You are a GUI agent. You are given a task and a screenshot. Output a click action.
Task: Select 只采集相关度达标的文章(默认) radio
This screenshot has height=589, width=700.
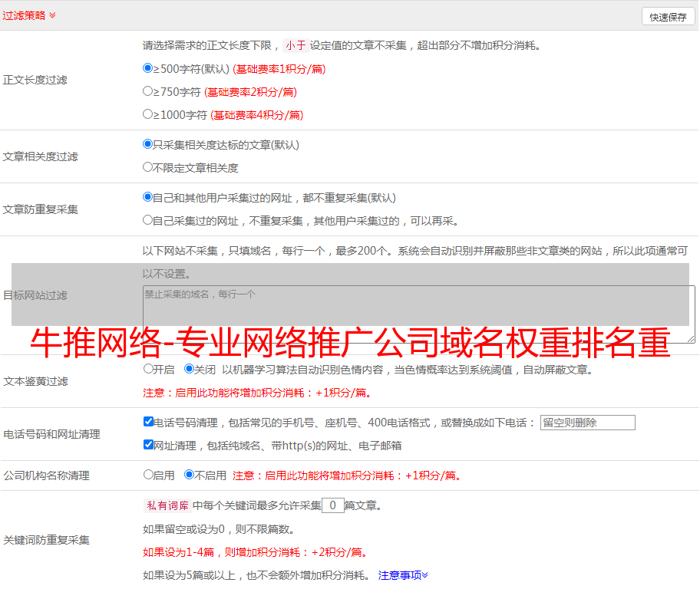click(x=147, y=144)
